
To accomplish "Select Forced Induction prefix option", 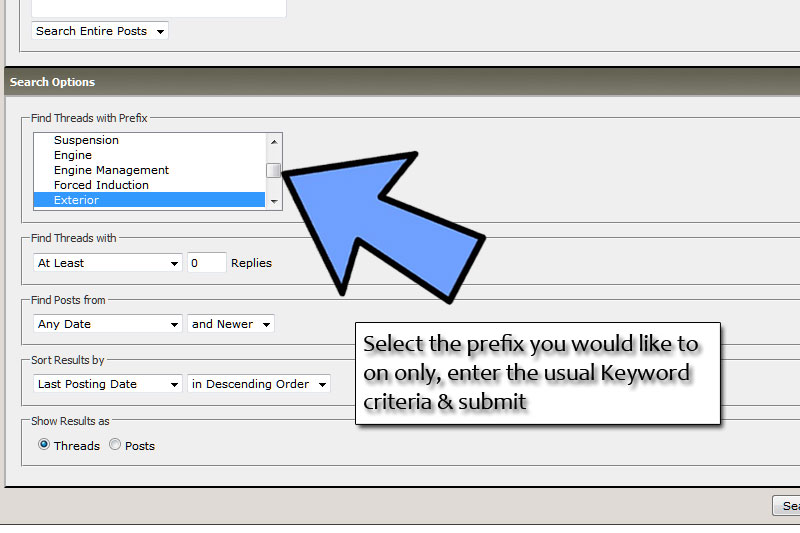I will click(x=101, y=185).
